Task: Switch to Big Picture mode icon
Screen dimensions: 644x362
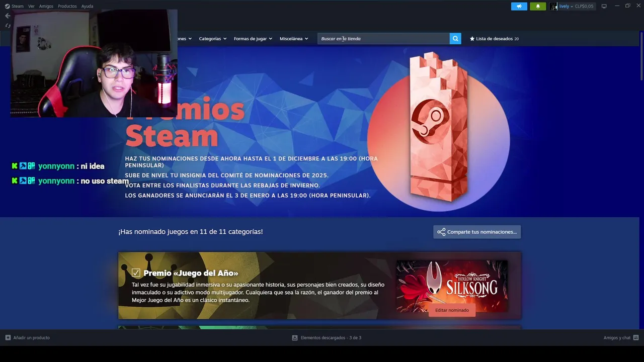Action: point(604,6)
